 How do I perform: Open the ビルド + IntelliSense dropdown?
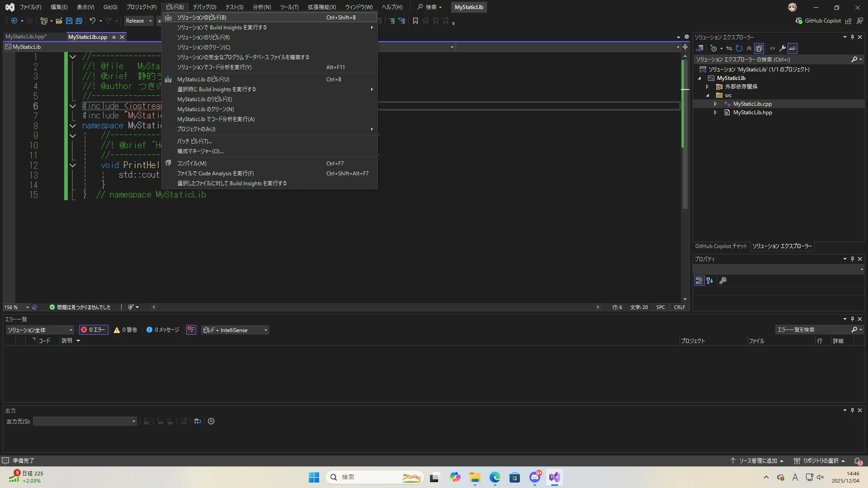[x=235, y=330]
